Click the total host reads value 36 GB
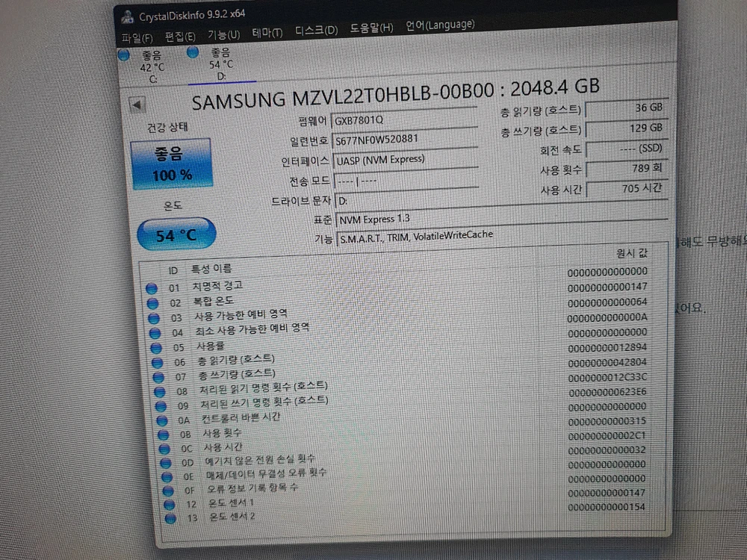 click(x=627, y=108)
